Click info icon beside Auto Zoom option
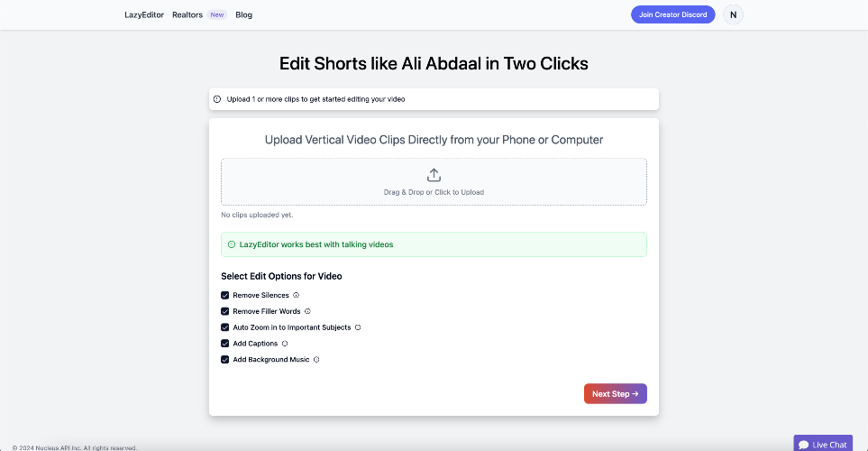The image size is (868, 451). click(x=358, y=327)
